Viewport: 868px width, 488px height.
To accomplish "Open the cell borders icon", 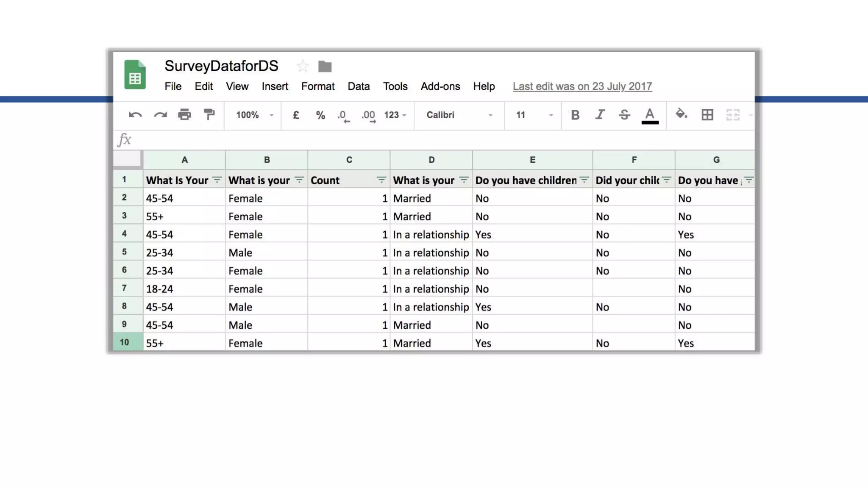I will pos(707,115).
